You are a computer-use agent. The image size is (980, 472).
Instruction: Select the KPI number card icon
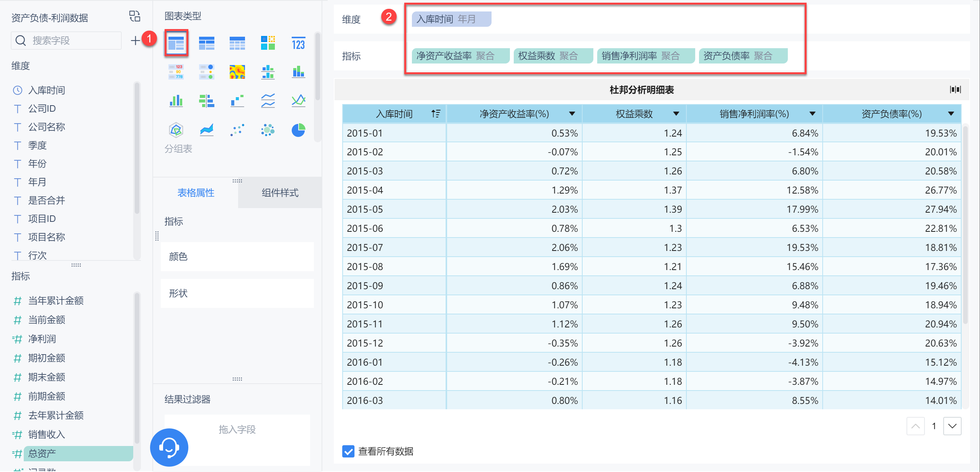pyautogui.click(x=298, y=44)
